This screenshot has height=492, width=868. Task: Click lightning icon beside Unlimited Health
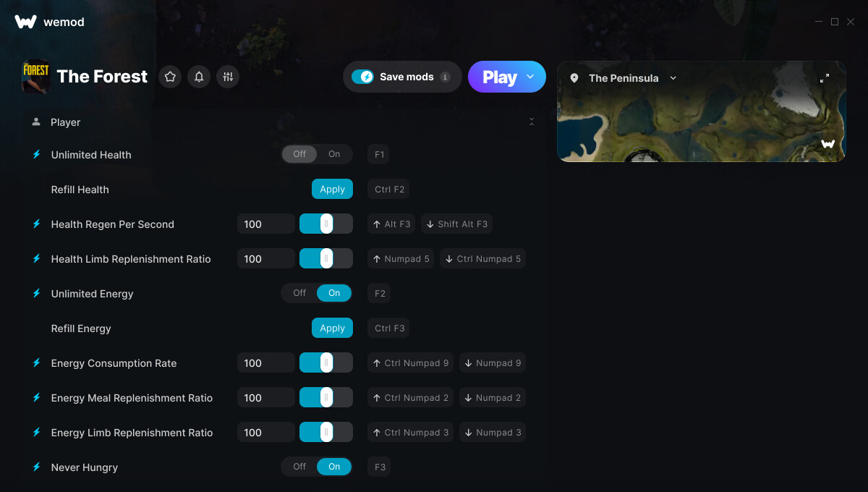(x=36, y=154)
